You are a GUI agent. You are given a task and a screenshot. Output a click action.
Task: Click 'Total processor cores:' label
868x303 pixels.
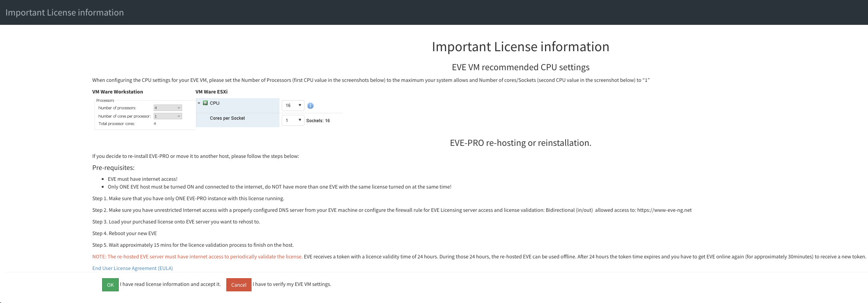tap(116, 124)
